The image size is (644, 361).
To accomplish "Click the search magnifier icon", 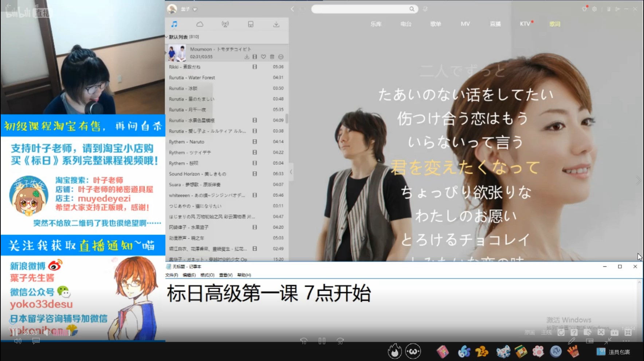I will [x=412, y=9].
